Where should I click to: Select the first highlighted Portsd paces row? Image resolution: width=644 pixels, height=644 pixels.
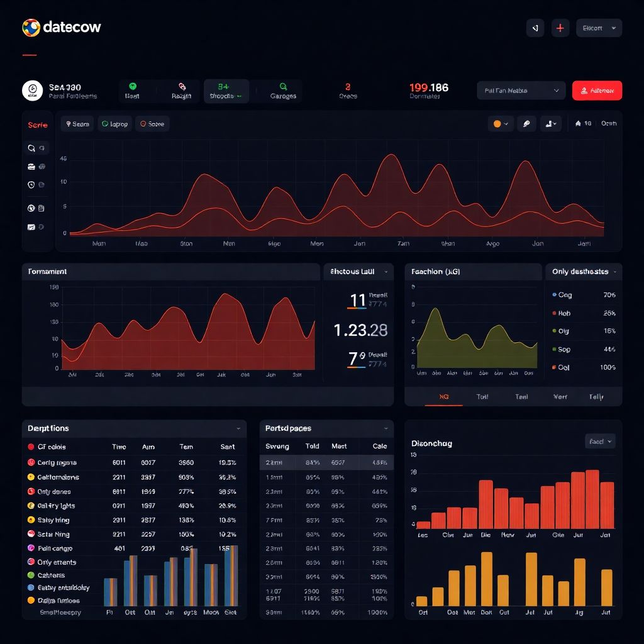click(x=326, y=462)
